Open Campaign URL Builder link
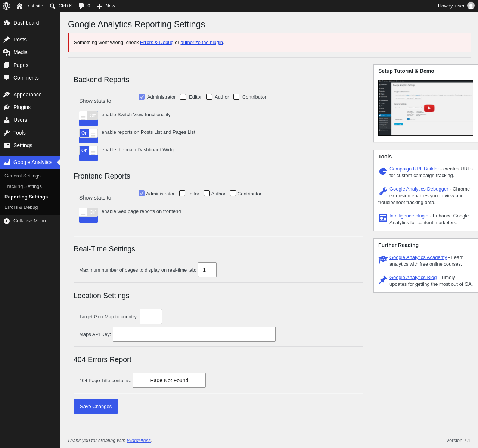The height and width of the screenshot is (448, 478). coord(414,169)
